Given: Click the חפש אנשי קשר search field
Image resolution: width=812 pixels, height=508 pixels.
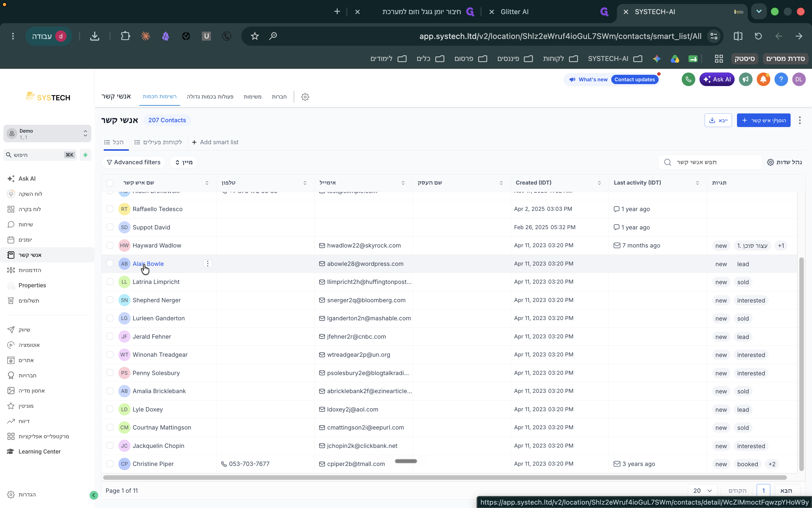Looking at the screenshot, I should click(x=710, y=162).
